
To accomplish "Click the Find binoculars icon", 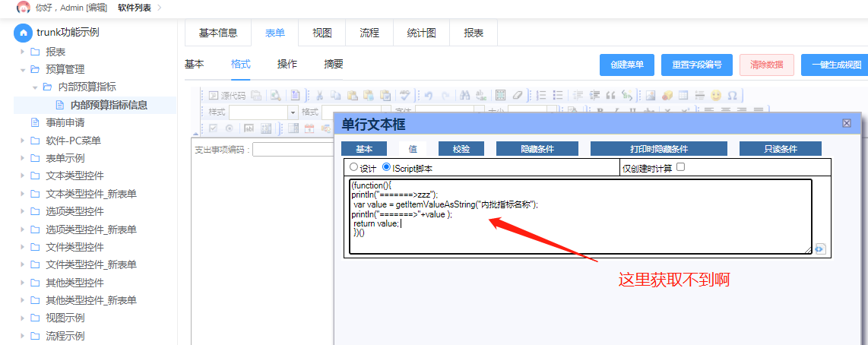I will pyautogui.click(x=465, y=95).
